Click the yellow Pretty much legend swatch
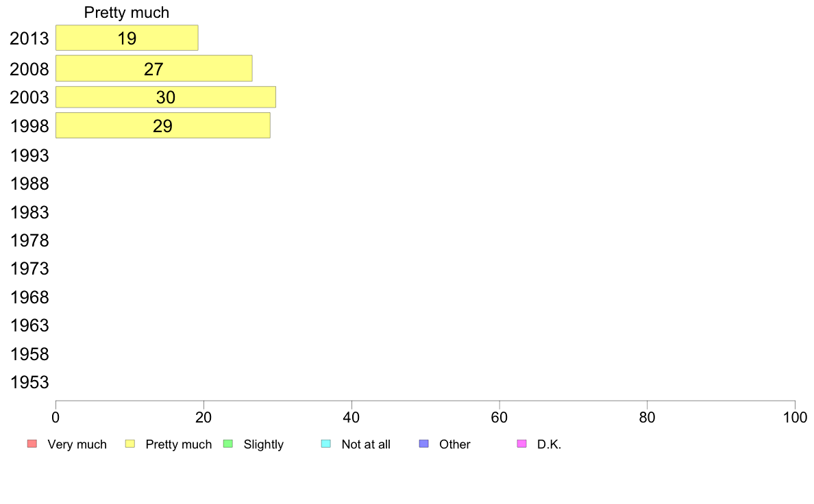This screenshot has height=504, width=814. [130, 444]
